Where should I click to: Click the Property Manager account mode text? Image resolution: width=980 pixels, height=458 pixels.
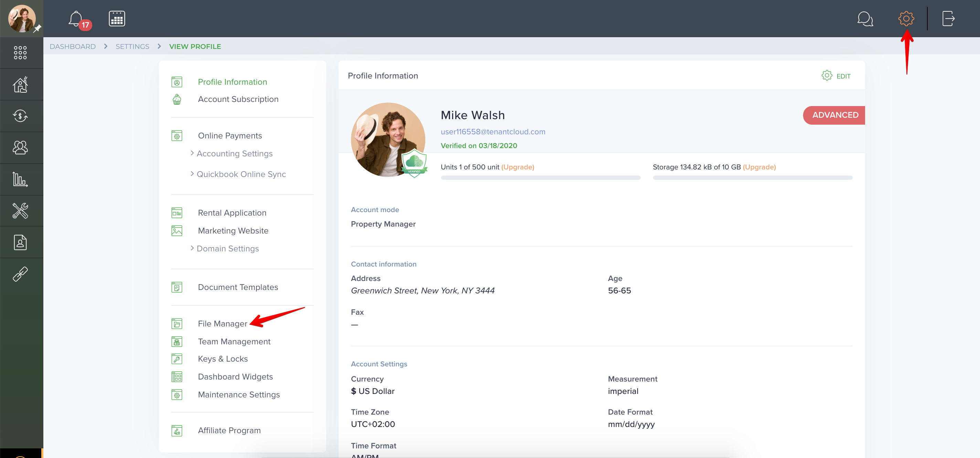click(x=383, y=224)
